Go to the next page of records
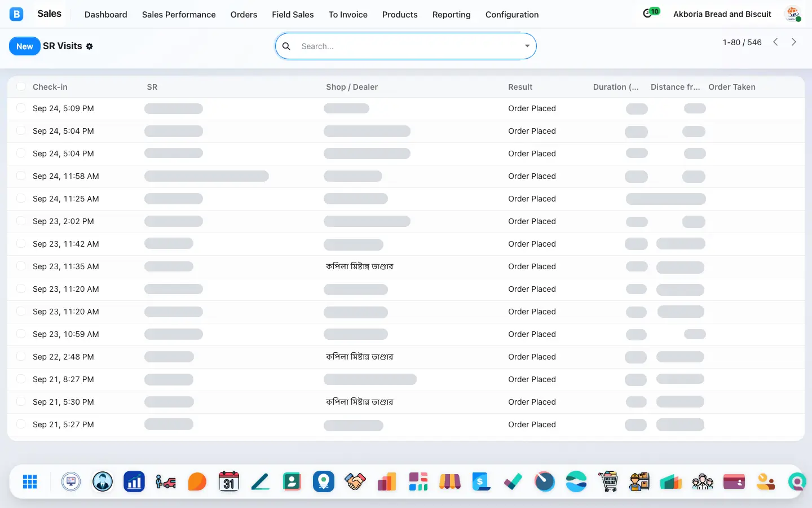This screenshot has width=812, height=508. 794,42
